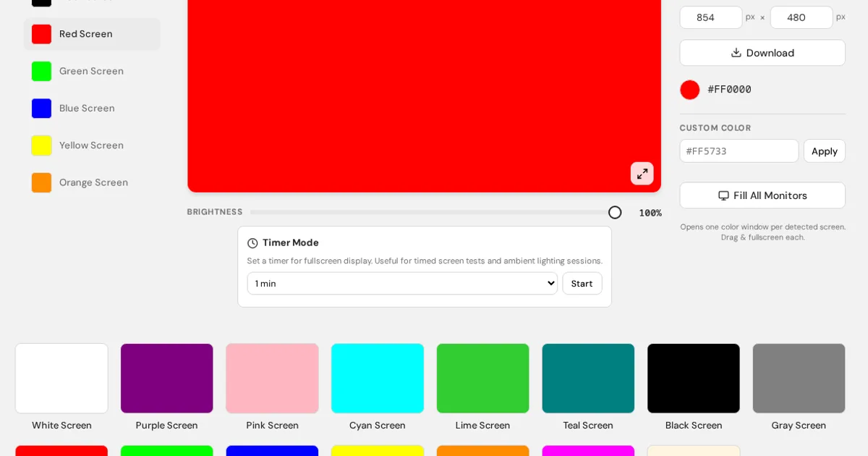The width and height of the screenshot is (868, 456).
Task: Click the White Screen label
Action: point(61,426)
